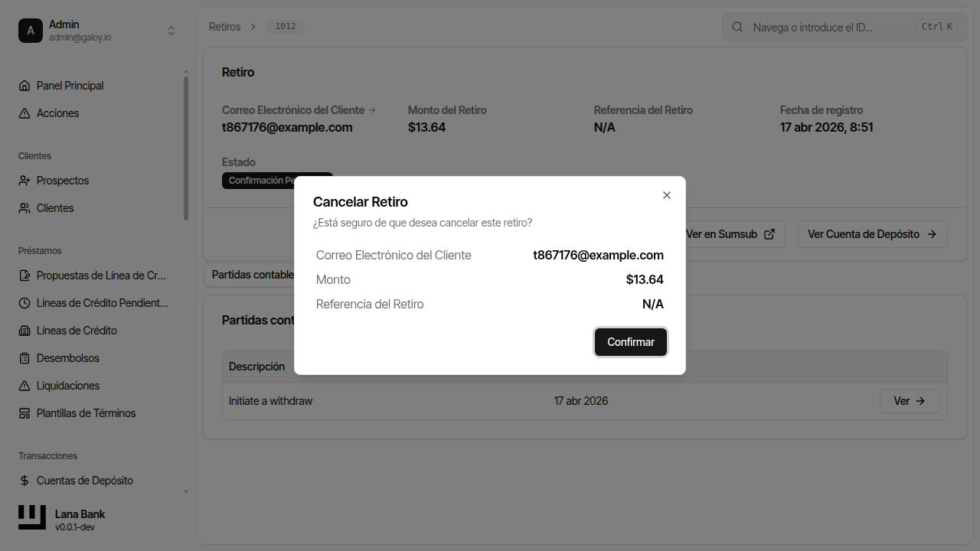This screenshot has height=551, width=980.
Task: Click the Clientes people icon
Action: click(x=24, y=207)
